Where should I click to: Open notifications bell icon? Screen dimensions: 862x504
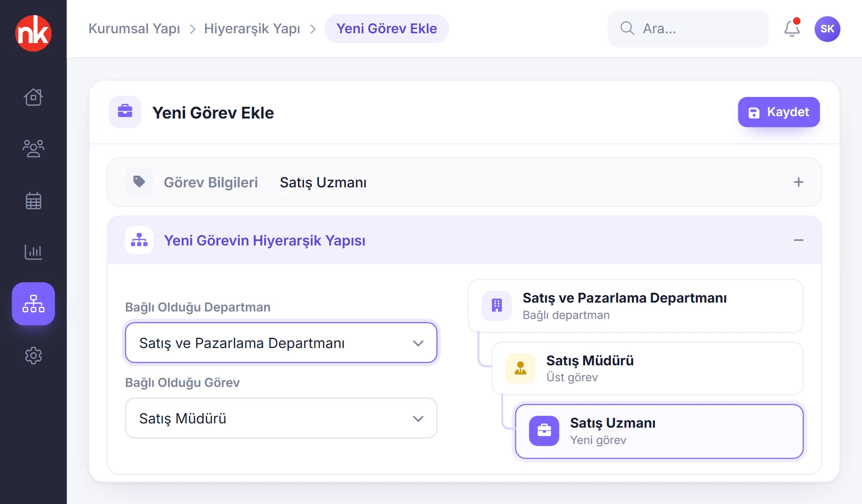click(x=792, y=29)
